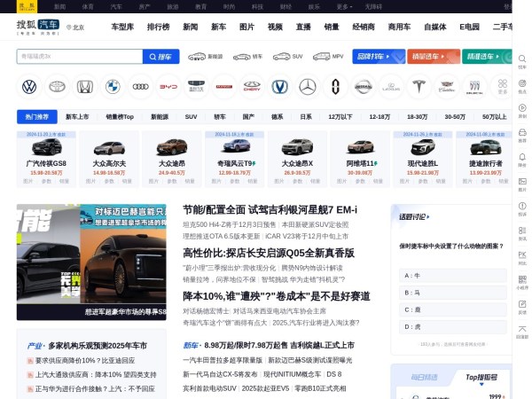Open headline about 吉利银河星舰7 EM-i
Viewport: 532px width, 399px height.
click(270, 210)
